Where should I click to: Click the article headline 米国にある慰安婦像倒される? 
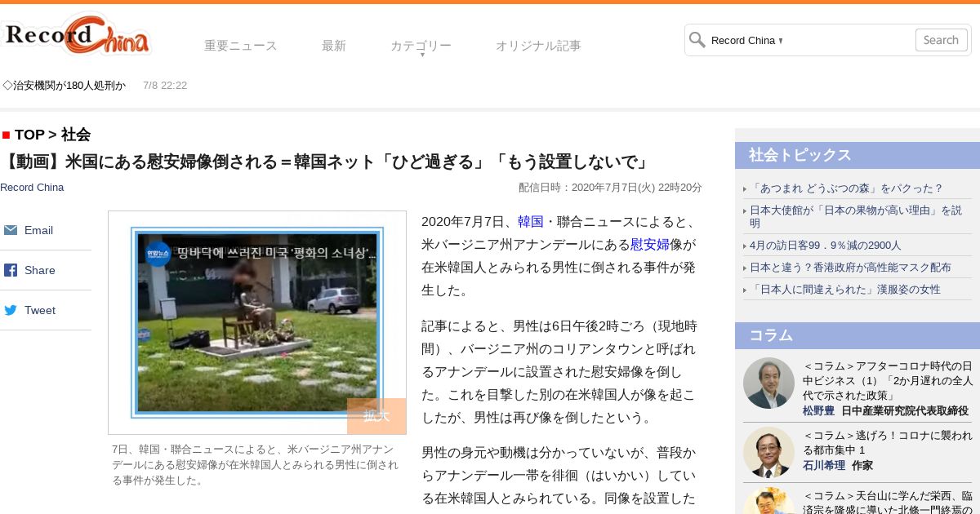[x=328, y=162]
